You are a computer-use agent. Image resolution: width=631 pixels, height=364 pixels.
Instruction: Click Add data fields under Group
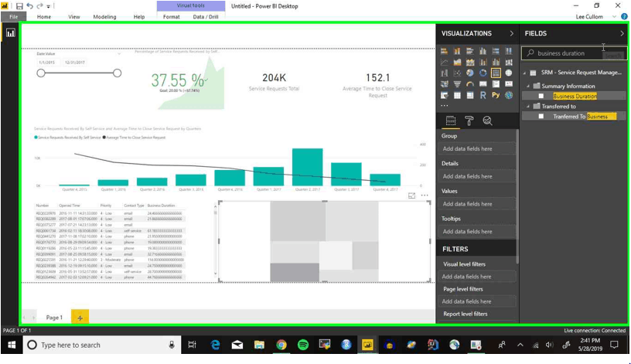[476, 149]
